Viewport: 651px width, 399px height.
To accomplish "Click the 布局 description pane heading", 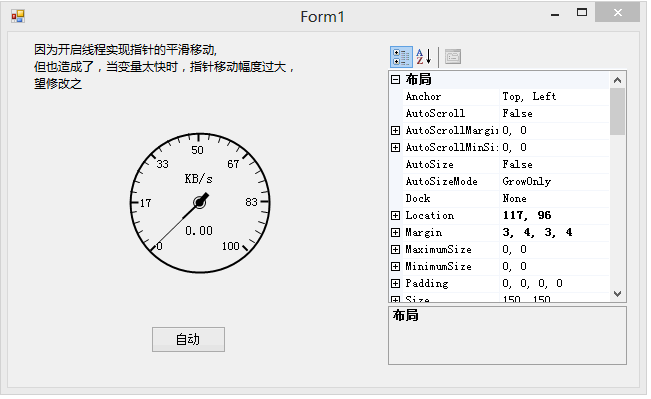I will point(406,316).
